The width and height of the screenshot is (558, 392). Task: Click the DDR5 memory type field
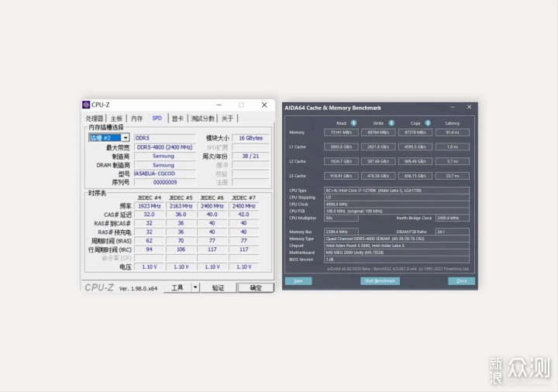click(x=165, y=138)
